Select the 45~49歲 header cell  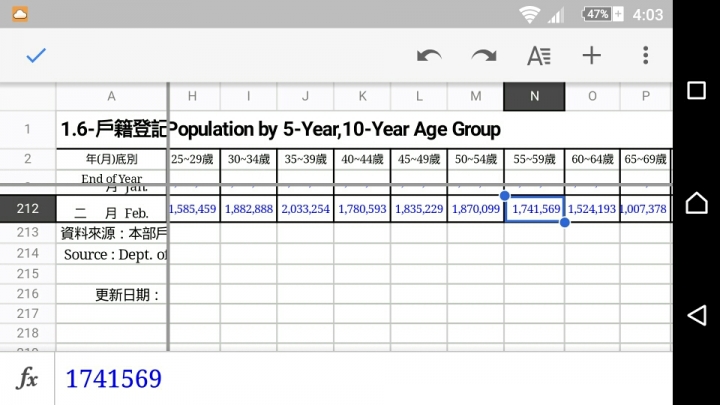(x=419, y=159)
